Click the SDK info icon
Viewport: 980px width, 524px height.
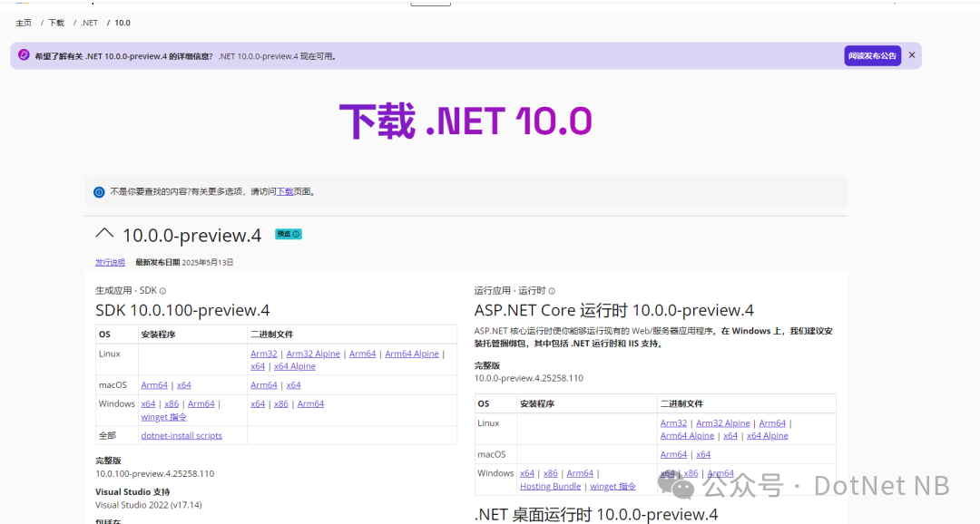click(x=162, y=291)
